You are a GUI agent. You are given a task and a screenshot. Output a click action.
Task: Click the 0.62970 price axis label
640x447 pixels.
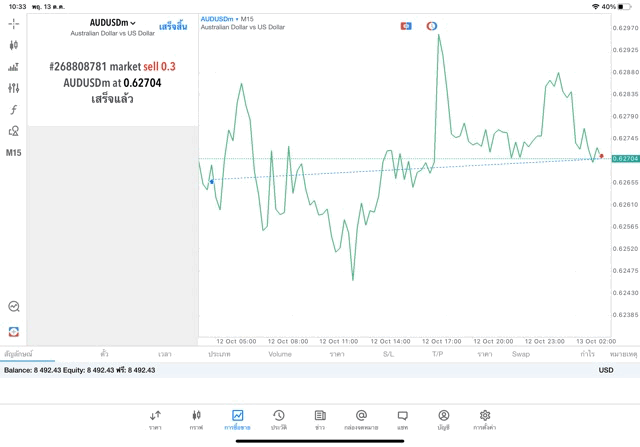click(625, 28)
